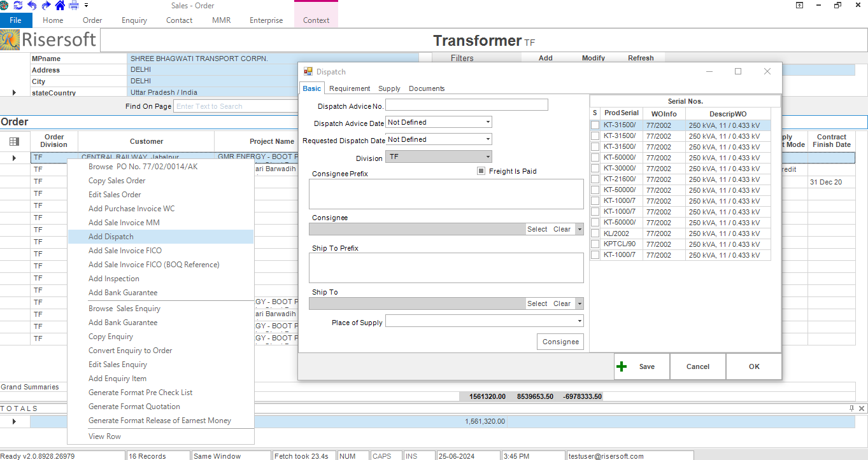868x460 pixels.
Task: Expand the stateCountry row arrow
Action: click(x=15, y=93)
